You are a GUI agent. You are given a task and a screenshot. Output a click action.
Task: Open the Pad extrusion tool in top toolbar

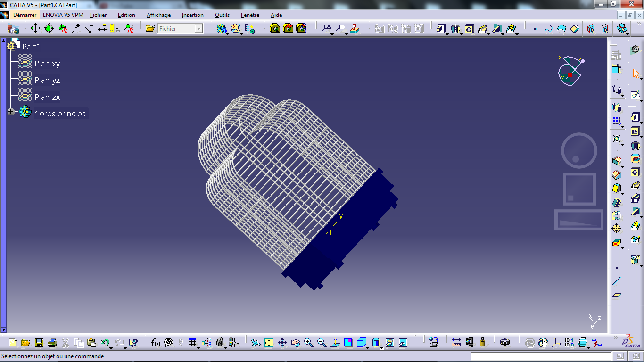coord(441,28)
